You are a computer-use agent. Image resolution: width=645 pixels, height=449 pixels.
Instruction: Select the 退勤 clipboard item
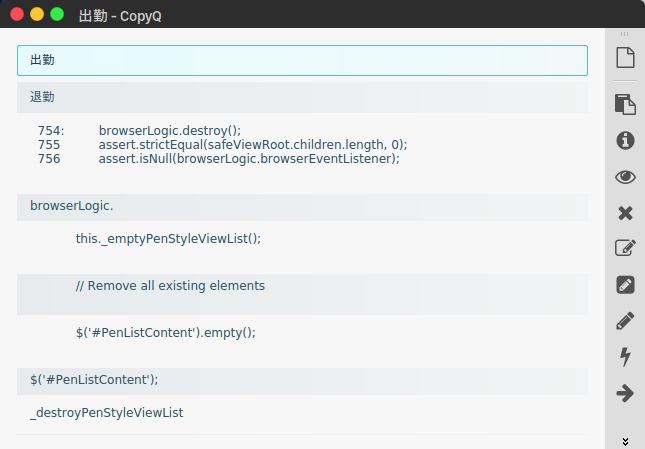[x=302, y=97]
